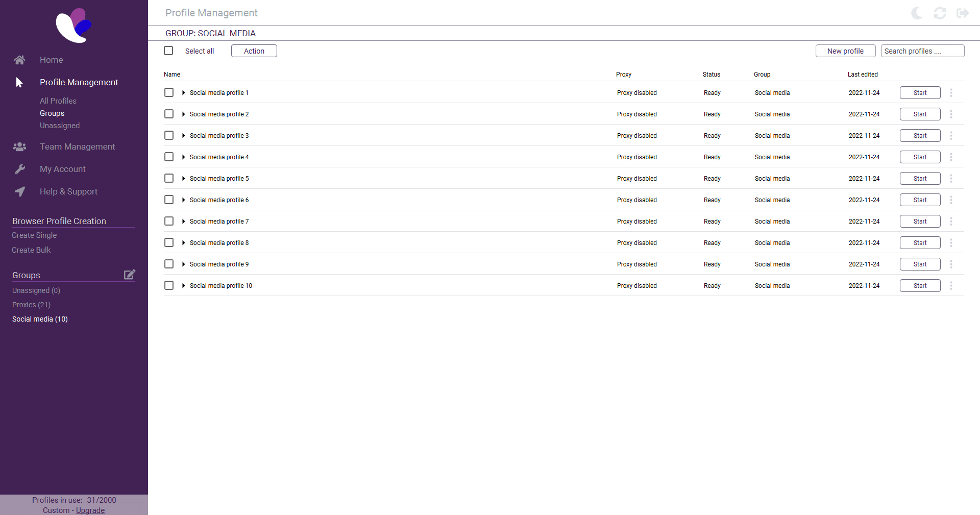Refresh the profile list with sync icon
This screenshot has width=980, height=515.
(x=940, y=13)
